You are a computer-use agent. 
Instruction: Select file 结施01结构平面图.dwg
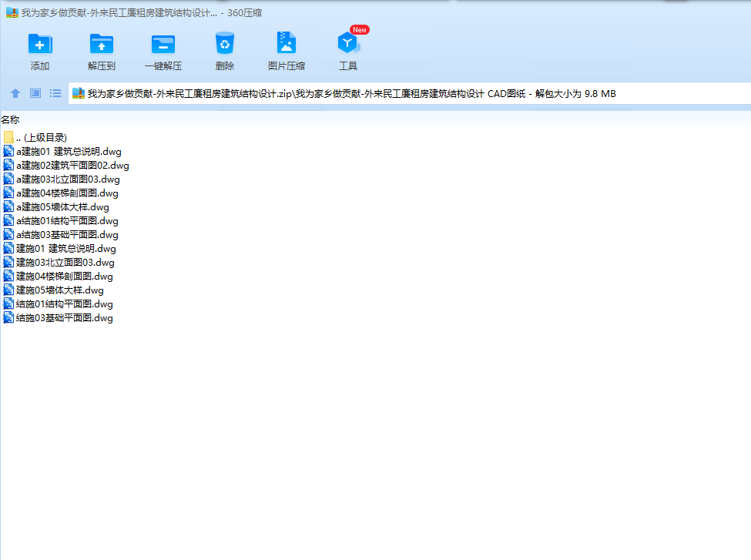(65, 304)
